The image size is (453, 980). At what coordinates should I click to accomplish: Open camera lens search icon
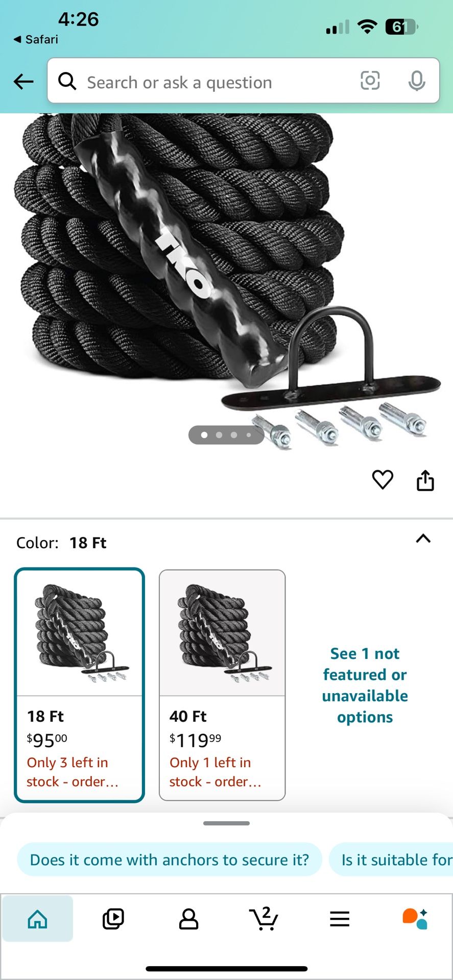(x=370, y=81)
